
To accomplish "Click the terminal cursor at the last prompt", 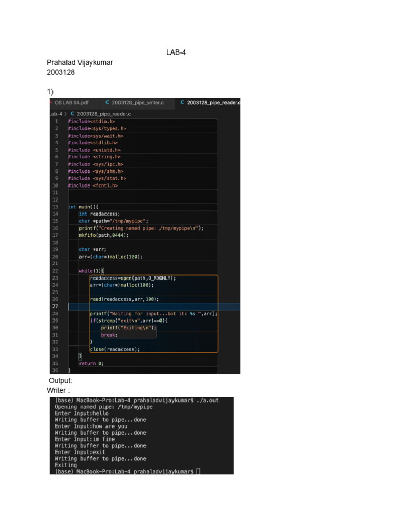I will (x=198, y=471).
